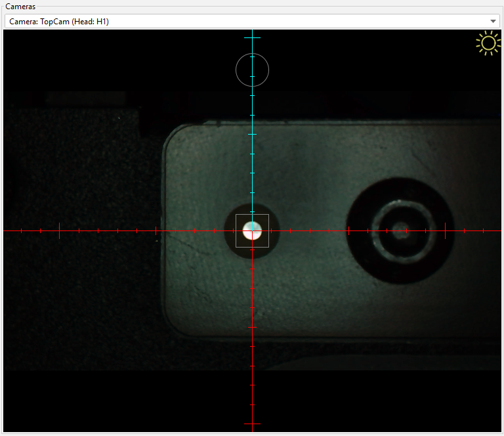Screen dimensions: 504x436
Task: Click the leftmost small red tick on horizontal axis
Action: (22, 230)
